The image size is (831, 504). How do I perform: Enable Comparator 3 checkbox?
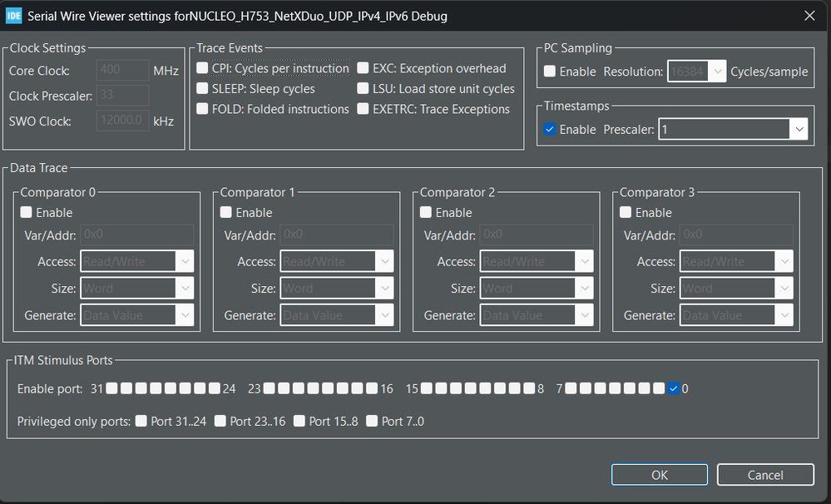(x=626, y=213)
